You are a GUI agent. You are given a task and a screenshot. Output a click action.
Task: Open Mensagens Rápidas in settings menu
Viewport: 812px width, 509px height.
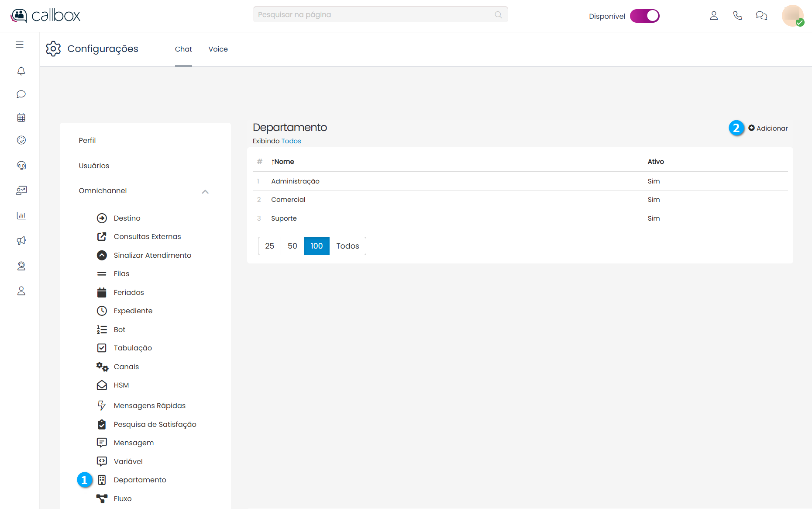[x=149, y=405]
